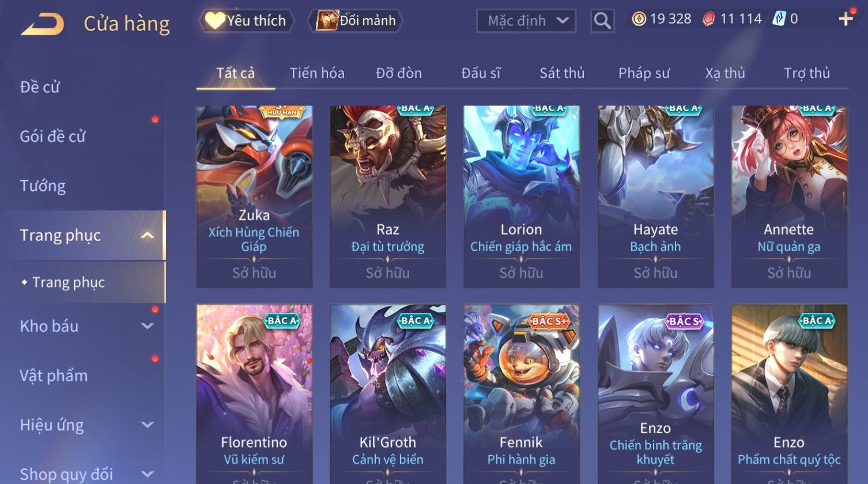Tap the gold coin balance icon
Image resolution: width=868 pixels, height=484 pixels.
pos(639,19)
